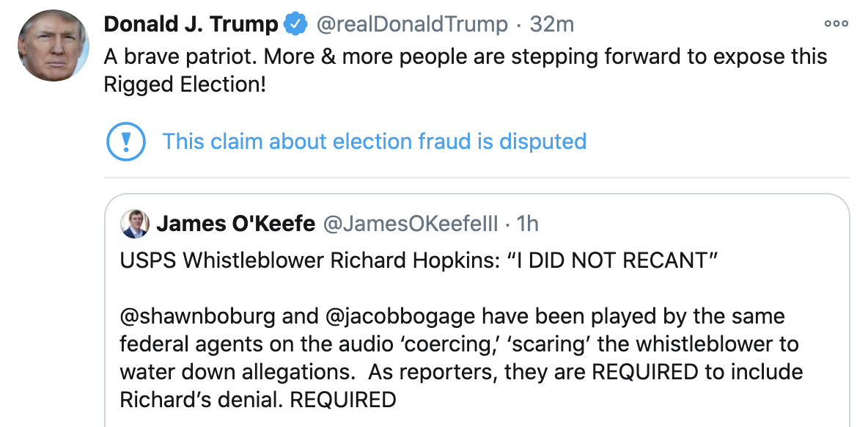
Task: Click the blue verified badge
Action: click(x=295, y=24)
